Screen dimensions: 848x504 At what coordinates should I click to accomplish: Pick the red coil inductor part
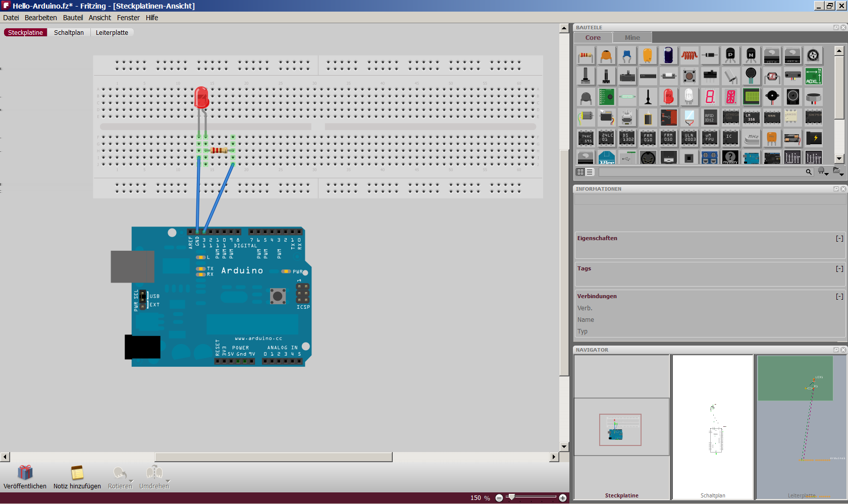pos(689,55)
